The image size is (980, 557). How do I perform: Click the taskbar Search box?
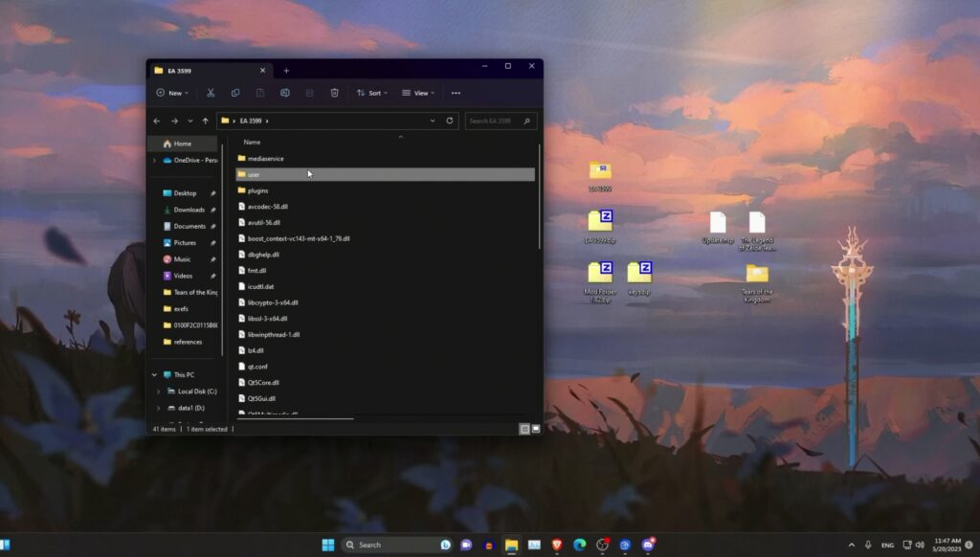(x=397, y=545)
